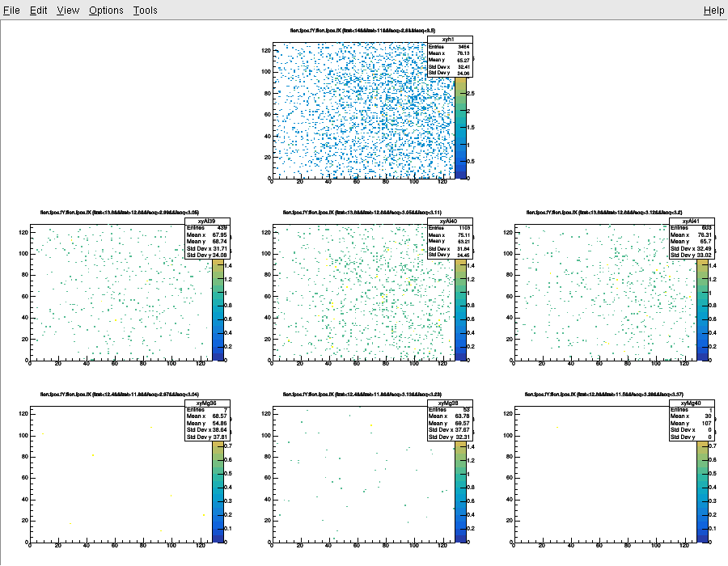Screen dimensions: 728x566
Task: Click the color palette of the xyAl40 plot
Action: click(x=460, y=310)
